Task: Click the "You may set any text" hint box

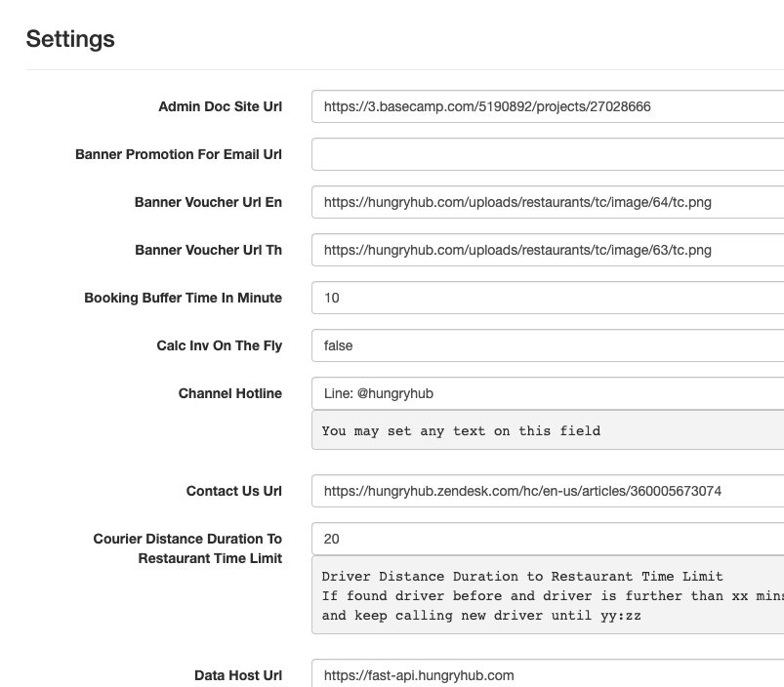Action: click(x=547, y=430)
